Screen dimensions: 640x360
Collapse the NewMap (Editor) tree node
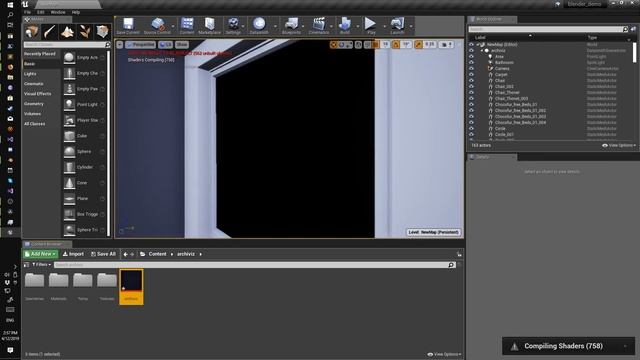point(478,44)
